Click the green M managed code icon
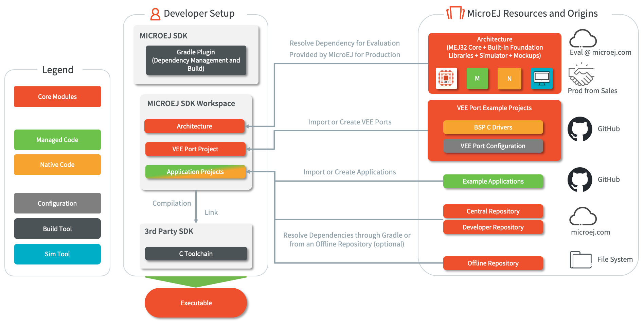The width and height of the screenshot is (644, 325). [477, 78]
